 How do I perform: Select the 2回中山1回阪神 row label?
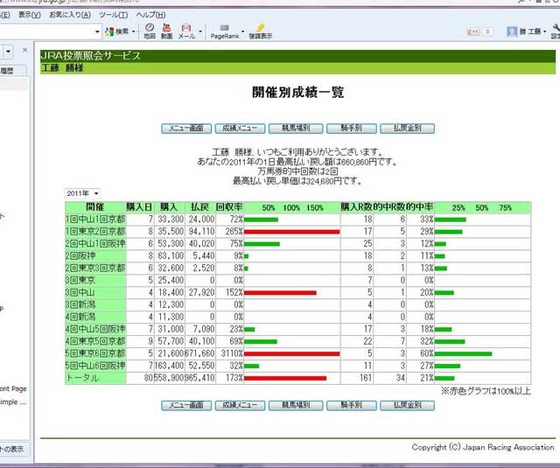pyautogui.click(x=95, y=244)
